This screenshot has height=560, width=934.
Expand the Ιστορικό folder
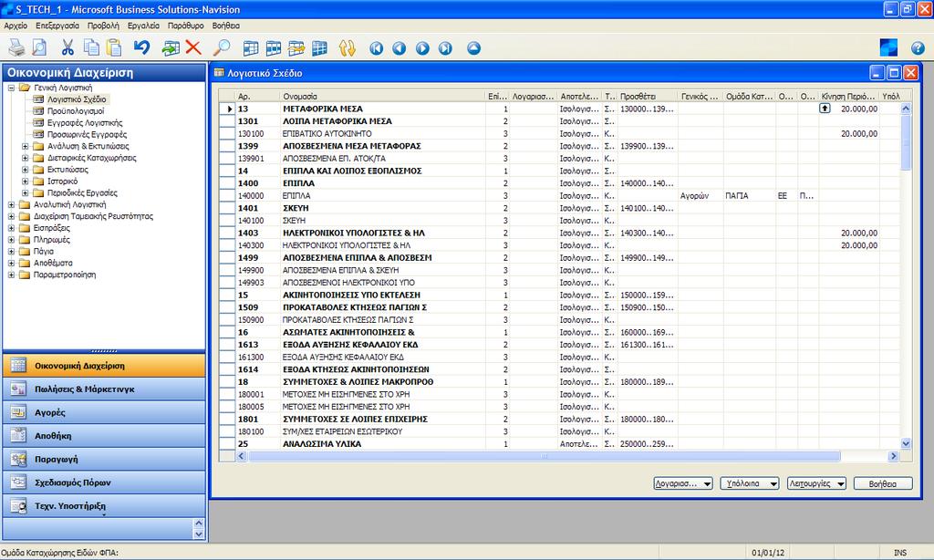pyautogui.click(x=25, y=181)
